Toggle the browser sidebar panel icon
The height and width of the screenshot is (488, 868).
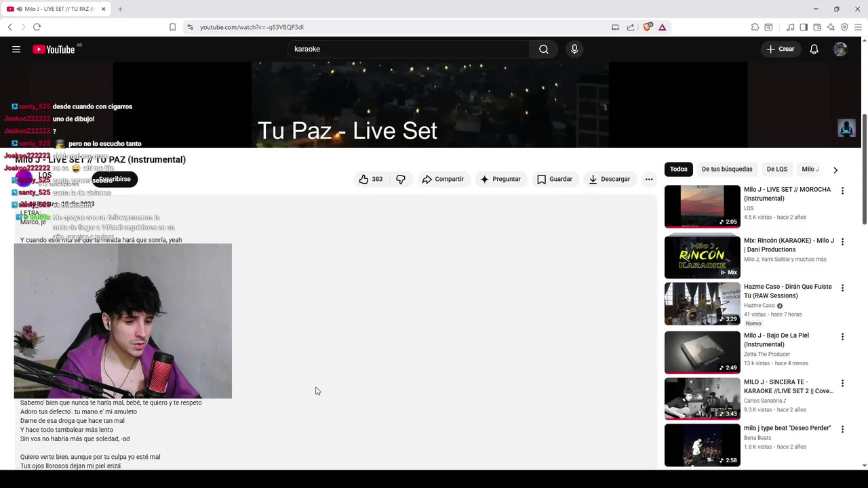point(804,27)
